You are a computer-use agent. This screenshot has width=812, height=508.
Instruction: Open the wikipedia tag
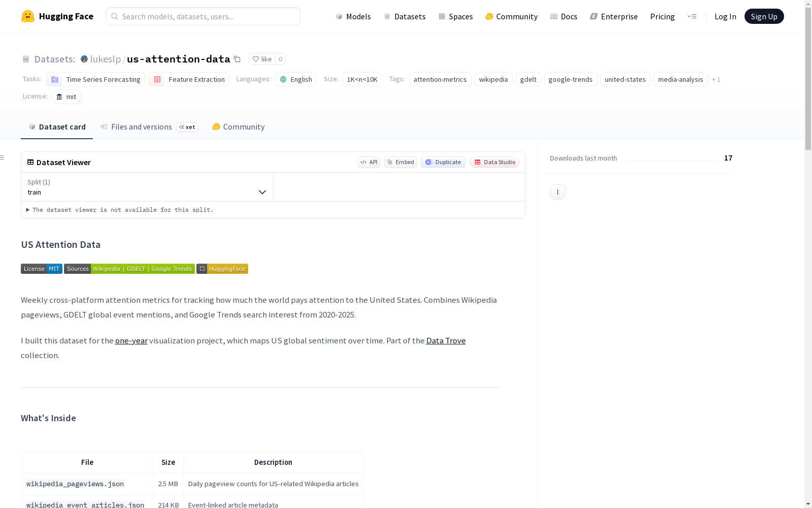point(493,79)
